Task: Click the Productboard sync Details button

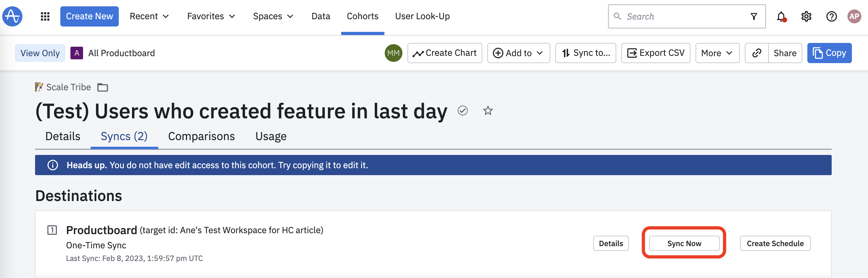Action: pyautogui.click(x=611, y=243)
